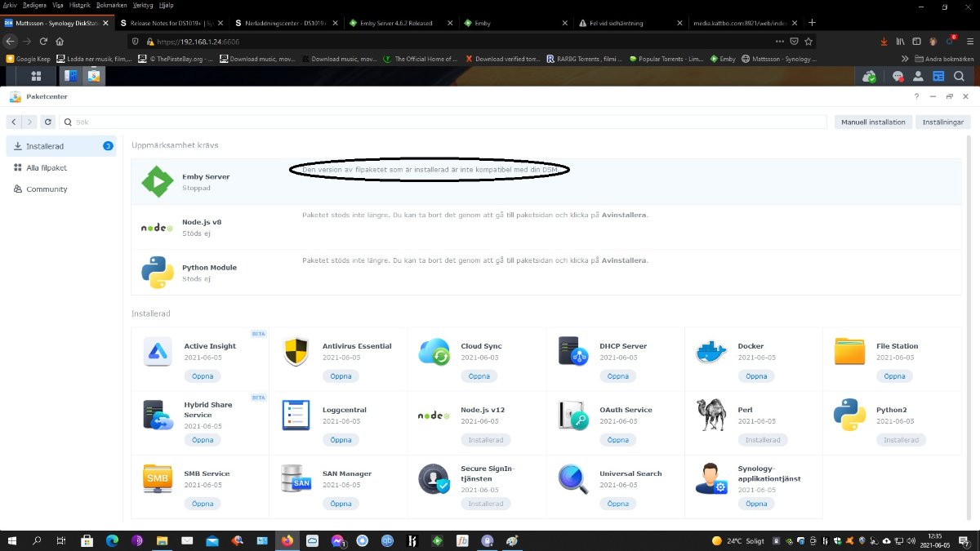Click the SMB Service icon
This screenshot has height=551, width=980.
pos(158,479)
